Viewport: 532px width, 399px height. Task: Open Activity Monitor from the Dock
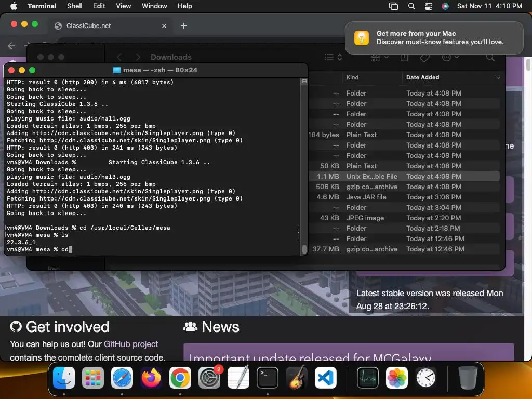click(x=368, y=378)
